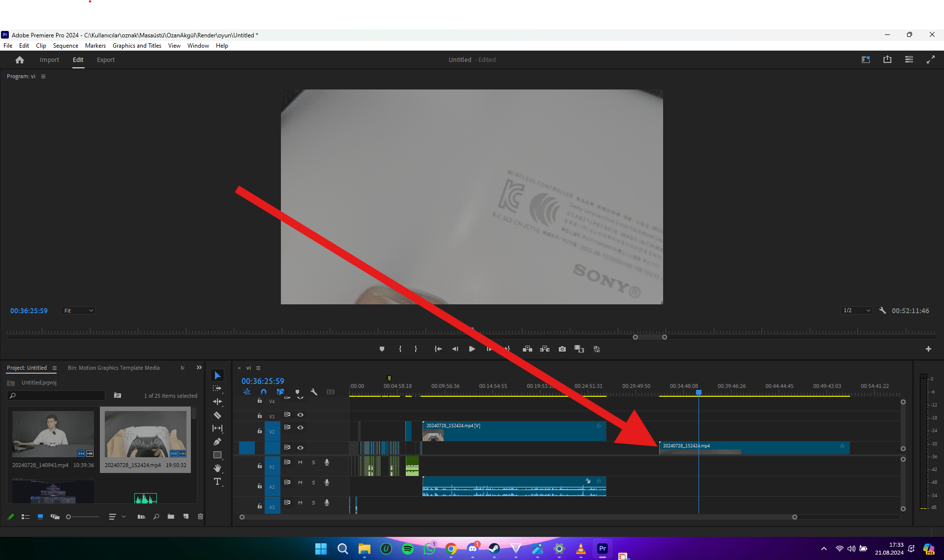Enable voice-over record on A3

[x=327, y=502]
